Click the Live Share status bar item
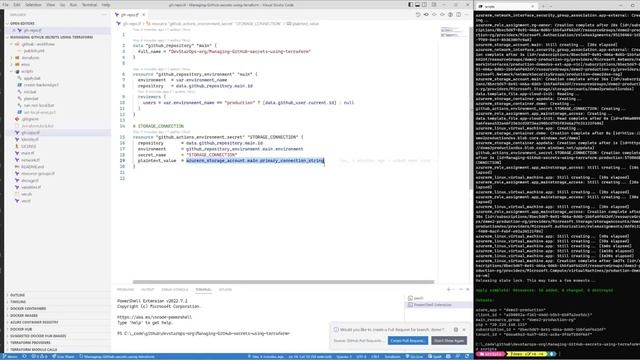The width and height of the screenshot is (640, 360). (63, 357)
